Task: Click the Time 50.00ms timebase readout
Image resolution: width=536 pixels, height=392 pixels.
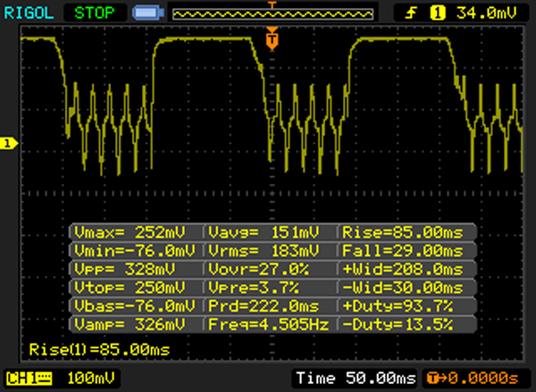Action: click(x=356, y=379)
